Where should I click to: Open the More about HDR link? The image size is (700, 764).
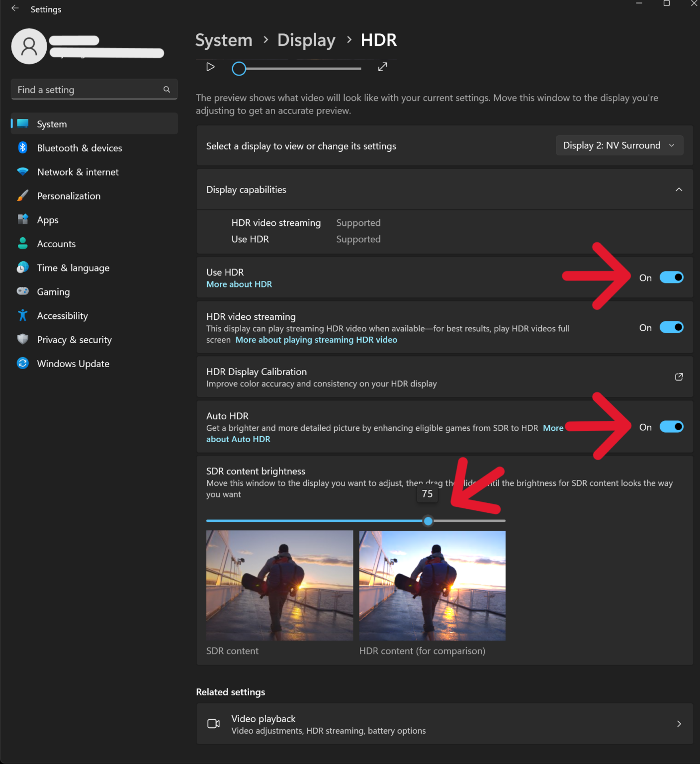pyautogui.click(x=239, y=284)
